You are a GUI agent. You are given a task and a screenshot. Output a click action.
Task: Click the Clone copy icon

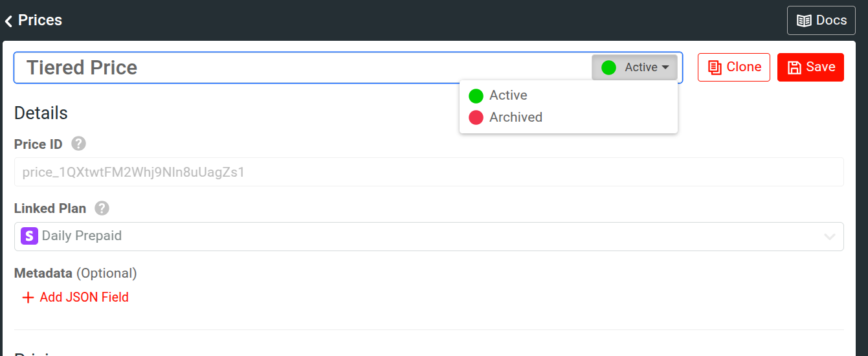click(715, 67)
